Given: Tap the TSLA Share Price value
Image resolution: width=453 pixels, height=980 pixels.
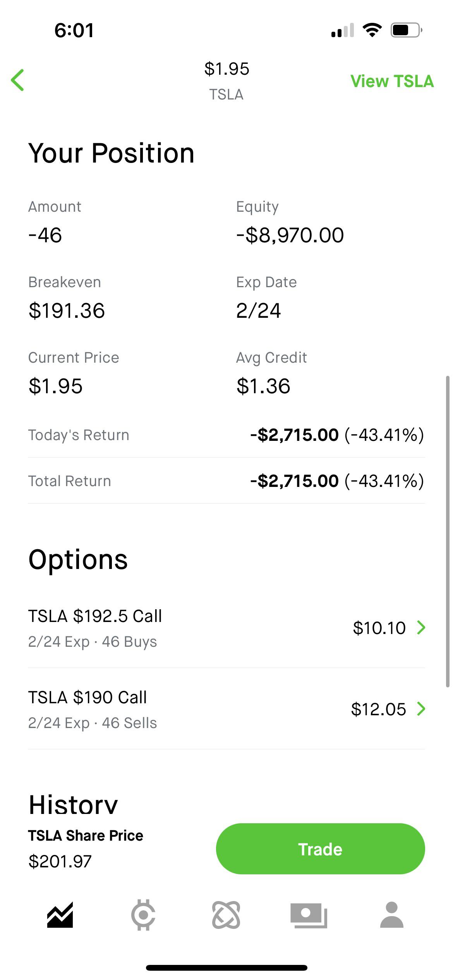Looking at the screenshot, I should click(x=60, y=862).
